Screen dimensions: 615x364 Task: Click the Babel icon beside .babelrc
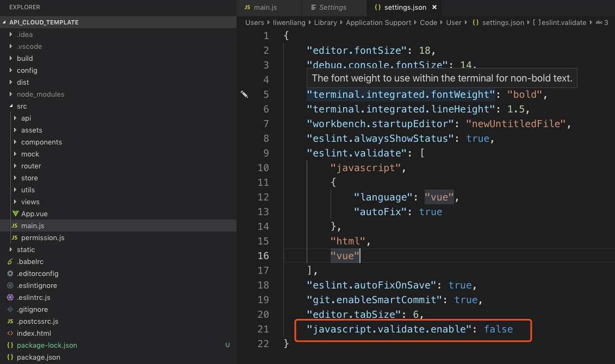click(10, 261)
